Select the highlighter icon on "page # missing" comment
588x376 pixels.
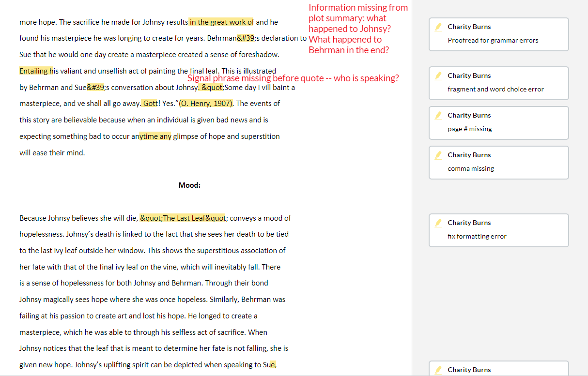point(438,116)
